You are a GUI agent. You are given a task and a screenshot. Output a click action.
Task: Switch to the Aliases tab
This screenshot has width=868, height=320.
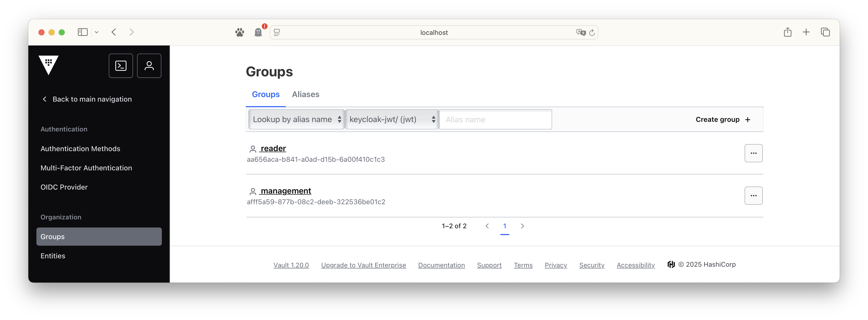click(305, 94)
